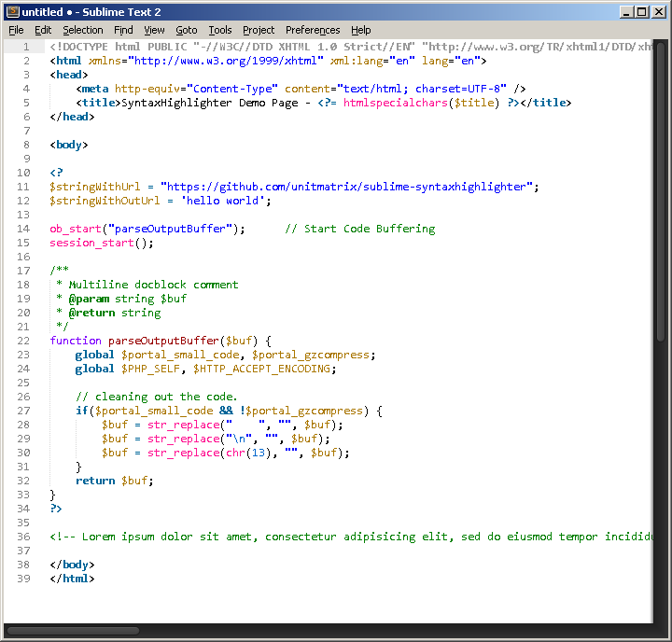The height and width of the screenshot is (642, 672).
Task: Open the View menu
Action: tap(154, 30)
